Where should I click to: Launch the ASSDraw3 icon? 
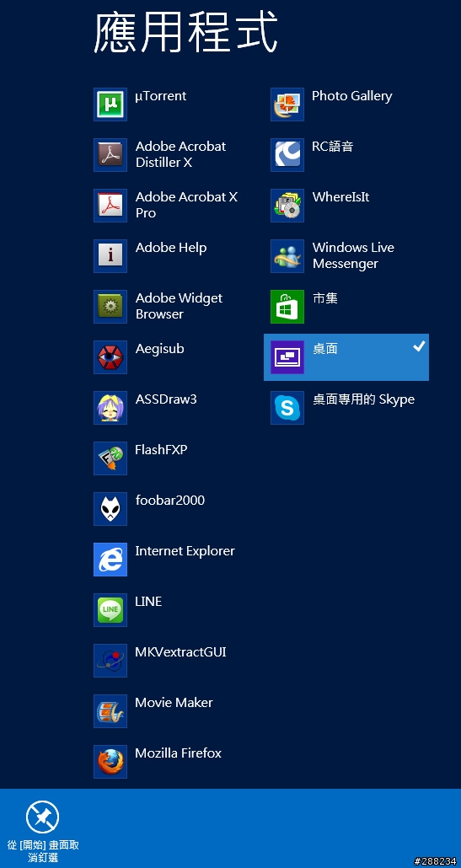[110, 408]
